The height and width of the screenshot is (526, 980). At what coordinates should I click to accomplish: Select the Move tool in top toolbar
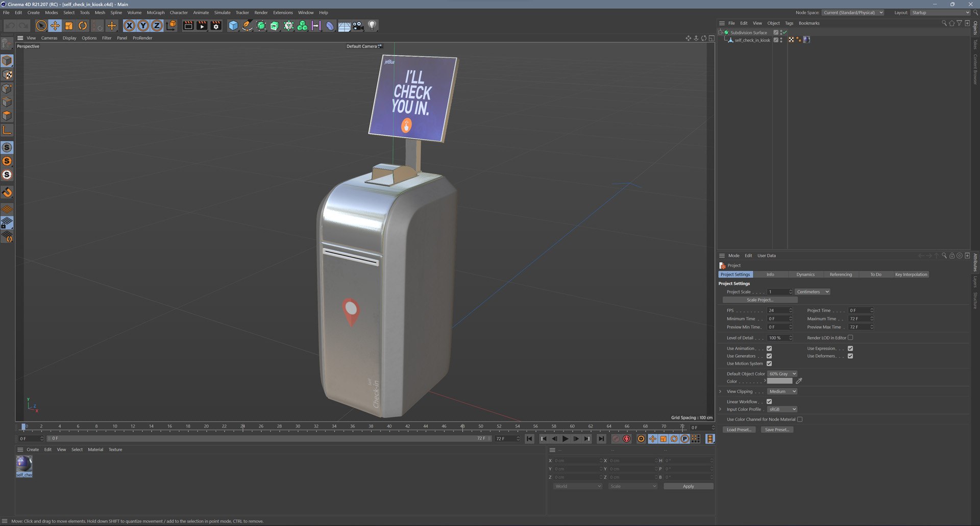tap(55, 26)
